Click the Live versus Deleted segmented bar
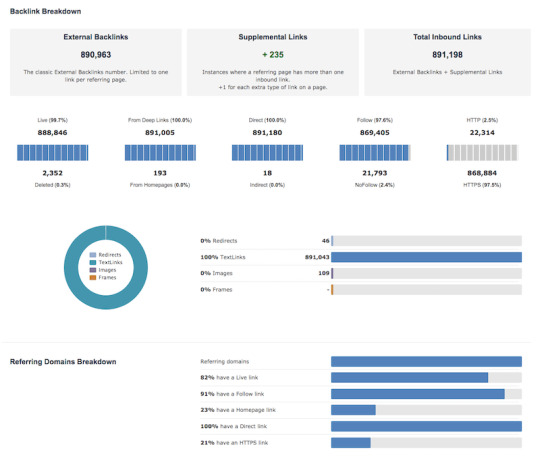The height and width of the screenshot is (472, 540). coord(53,153)
